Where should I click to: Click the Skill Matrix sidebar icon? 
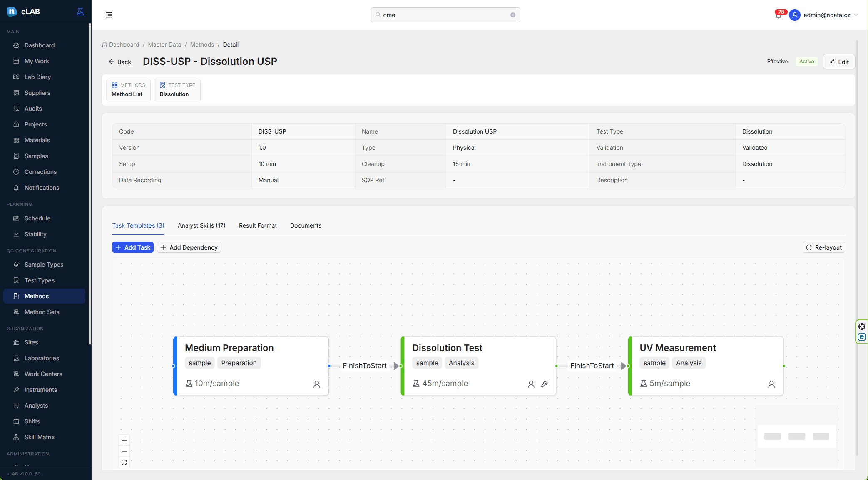[x=16, y=437]
